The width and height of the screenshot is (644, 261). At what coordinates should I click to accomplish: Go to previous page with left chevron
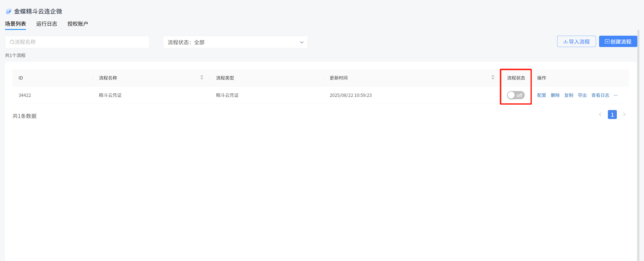pyautogui.click(x=600, y=115)
